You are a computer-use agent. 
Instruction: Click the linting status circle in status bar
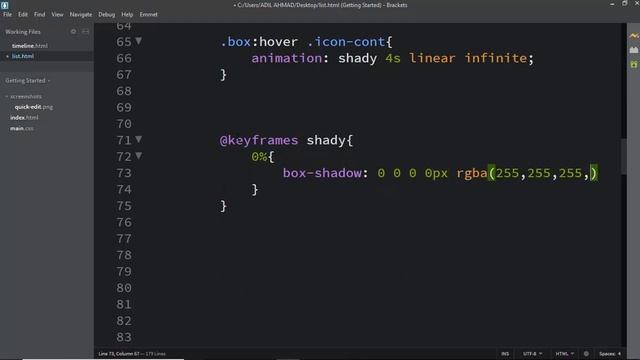(586, 354)
